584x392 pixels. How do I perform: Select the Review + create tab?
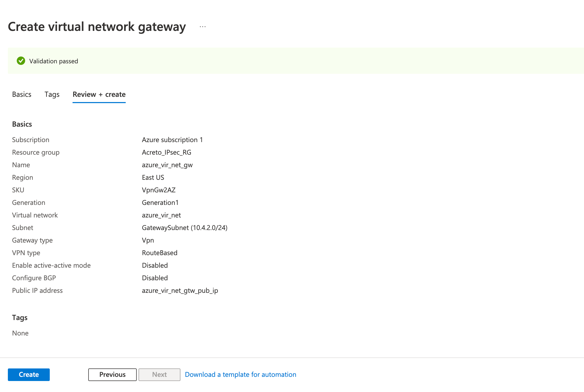(x=99, y=94)
